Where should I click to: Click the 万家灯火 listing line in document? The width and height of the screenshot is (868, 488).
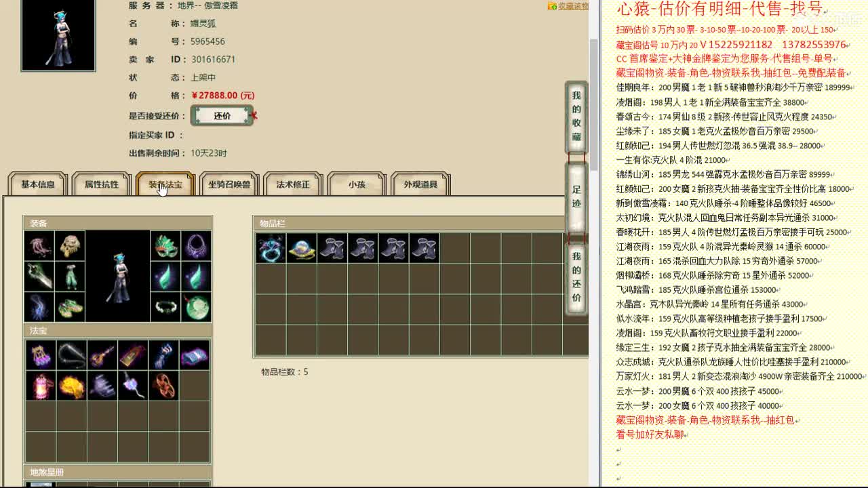pyautogui.click(x=741, y=377)
